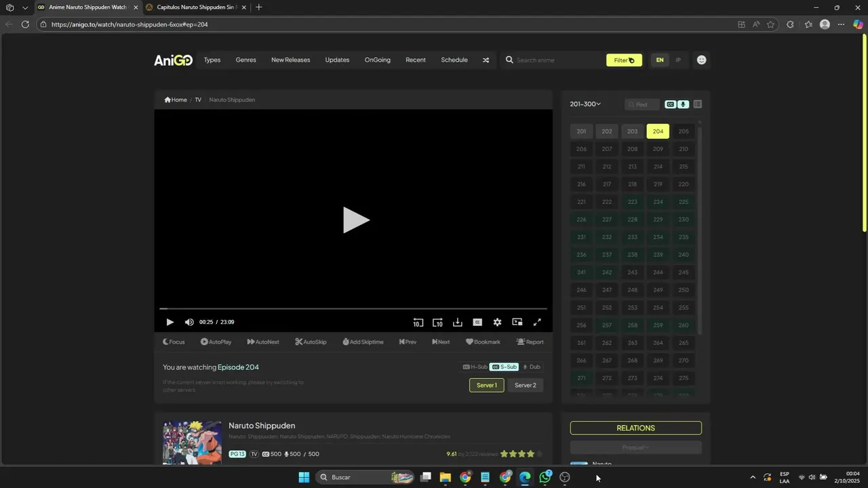Open the user smiley profile icon
This screenshot has height=488, width=868.
(701, 60)
